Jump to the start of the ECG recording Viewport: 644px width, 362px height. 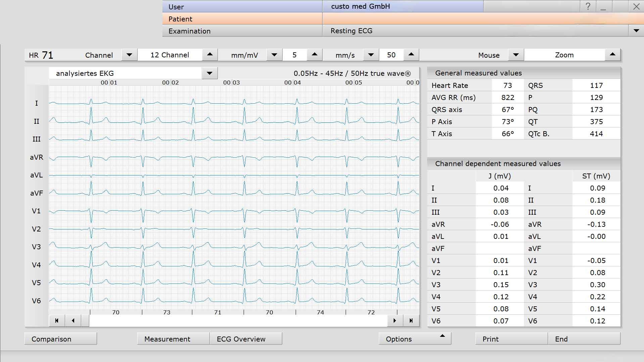tap(57, 321)
